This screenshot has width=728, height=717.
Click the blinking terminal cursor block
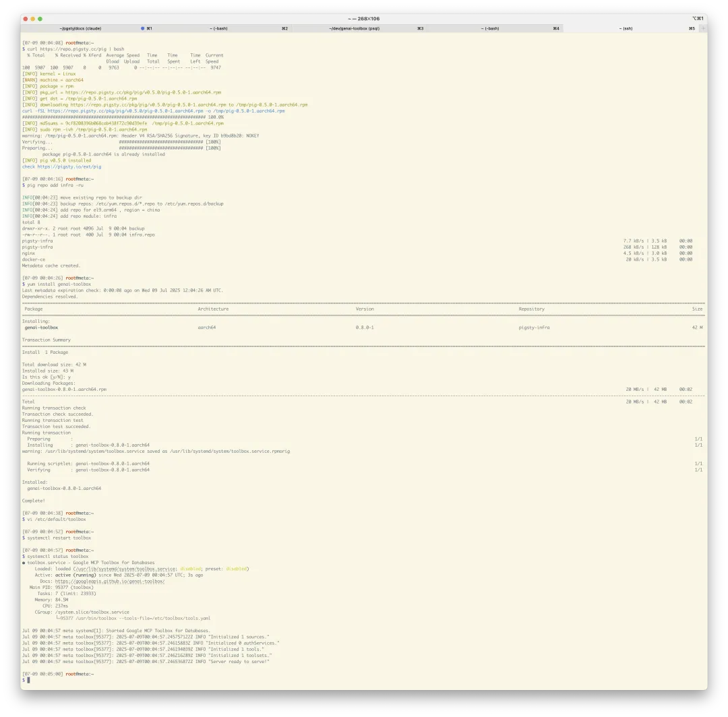[x=27, y=680]
